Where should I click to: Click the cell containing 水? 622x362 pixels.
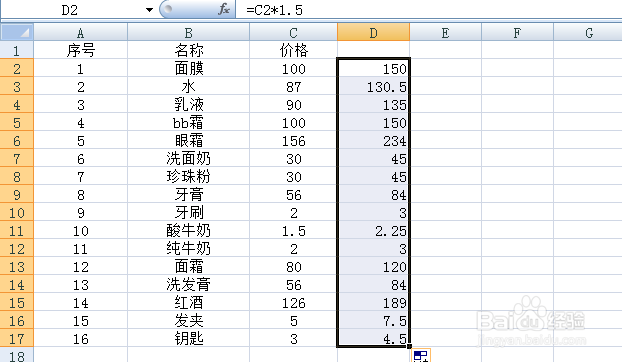point(188,87)
